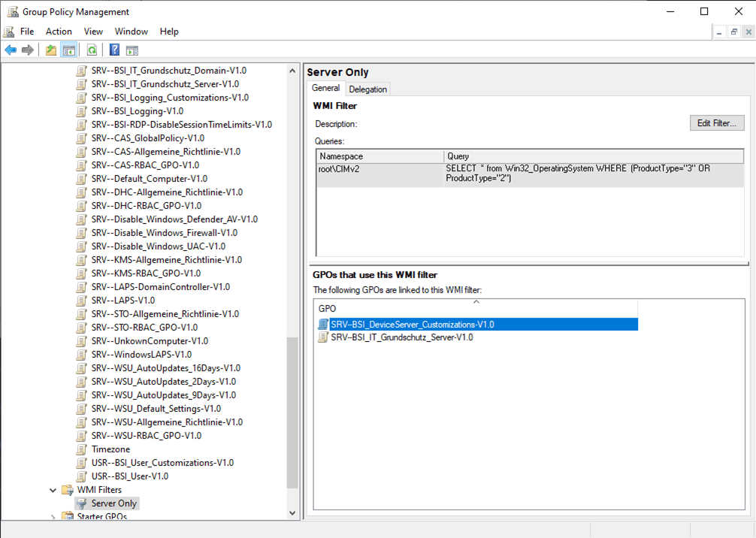Click the tree pane vertical scrollbar thumb

click(292, 413)
